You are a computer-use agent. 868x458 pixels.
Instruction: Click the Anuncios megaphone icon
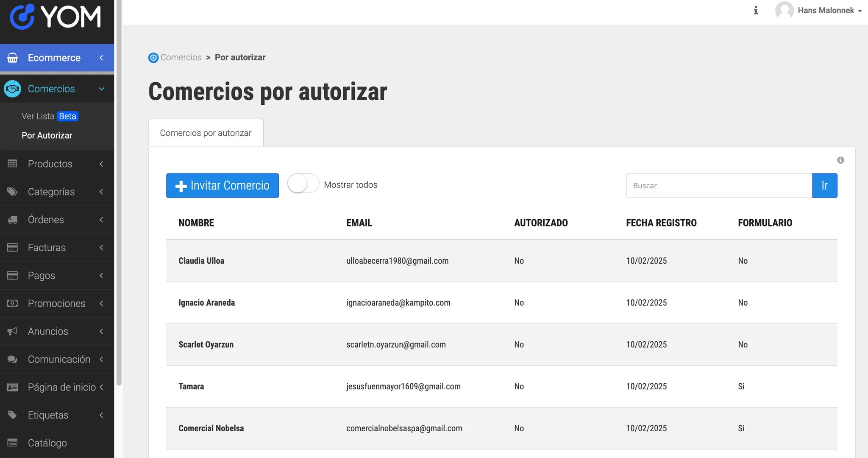tap(13, 331)
